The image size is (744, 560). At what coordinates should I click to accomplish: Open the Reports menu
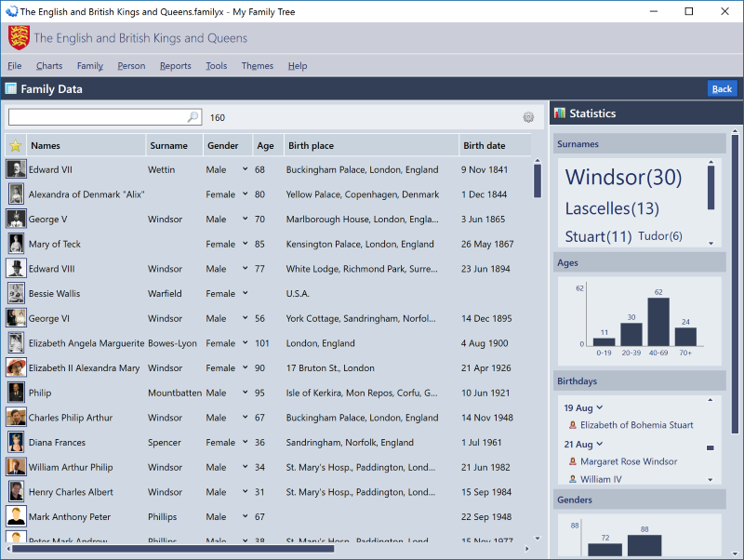pyautogui.click(x=175, y=66)
